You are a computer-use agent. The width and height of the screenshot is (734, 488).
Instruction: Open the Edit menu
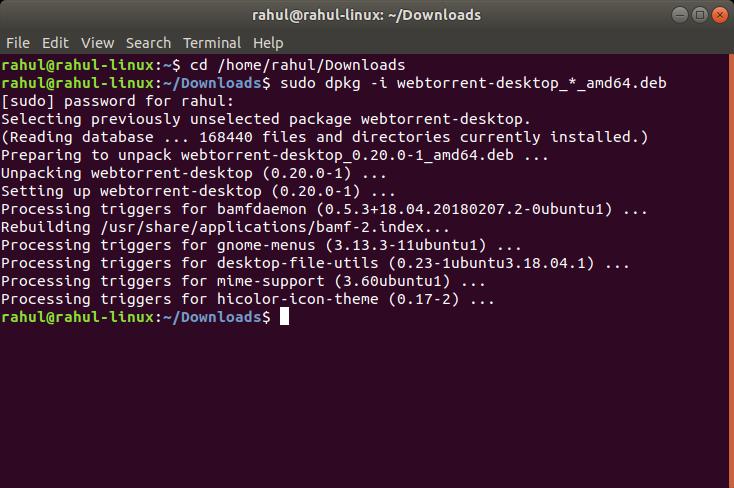click(55, 43)
